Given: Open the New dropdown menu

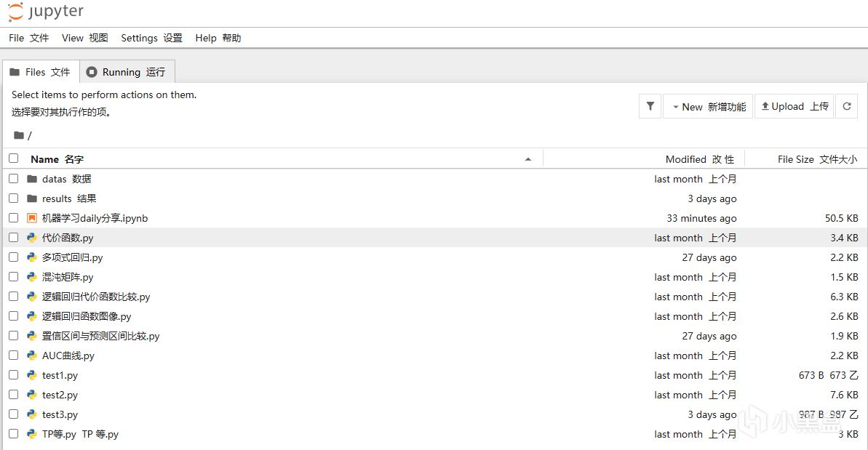Looking at the screenshot, I should [x=708, y=106].
